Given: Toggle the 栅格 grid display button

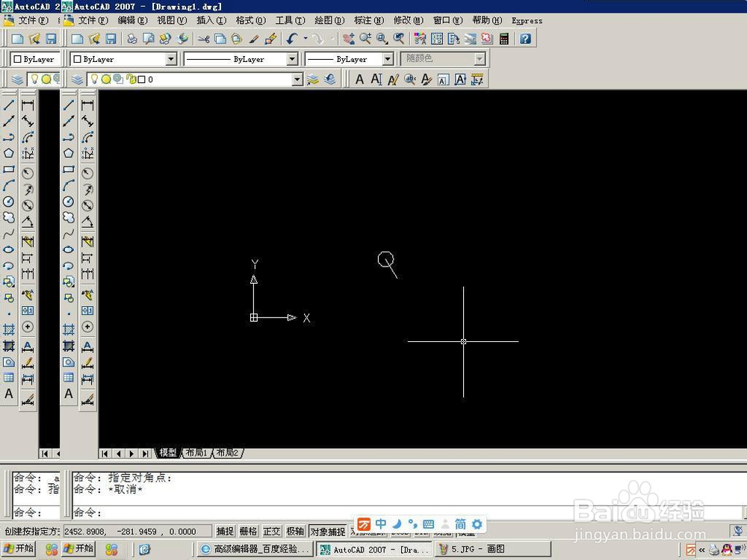Looking at the screenshot, I should (248, 531).
